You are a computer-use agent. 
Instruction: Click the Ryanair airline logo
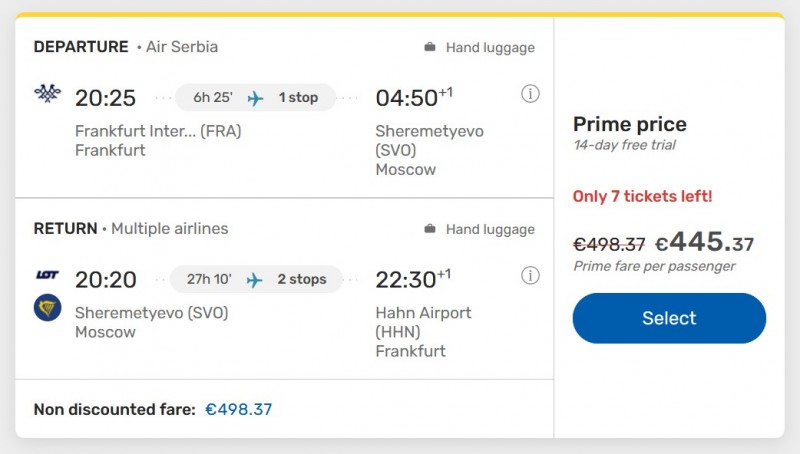pyautogui.click(x=47, y=307)
